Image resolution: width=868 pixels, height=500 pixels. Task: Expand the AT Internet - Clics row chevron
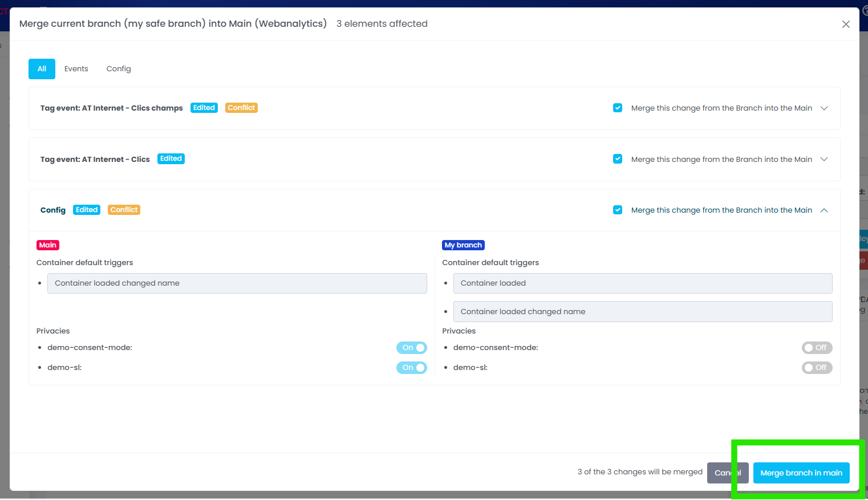(824, 159)
